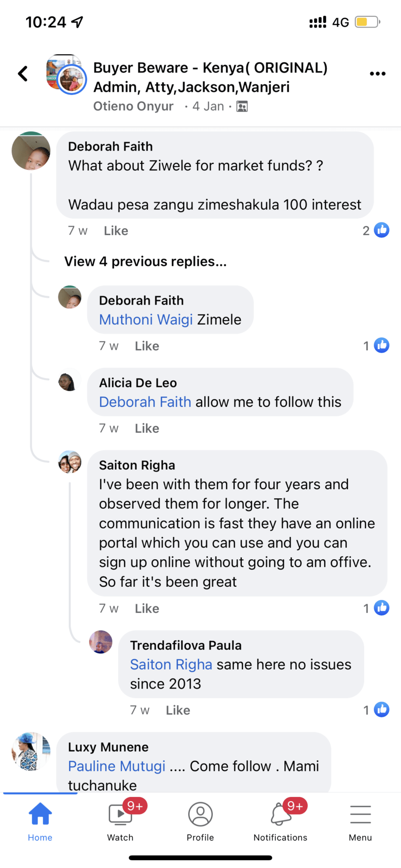Like Saiton Righa's comment
401x868 pixels.
pos(147,609)
